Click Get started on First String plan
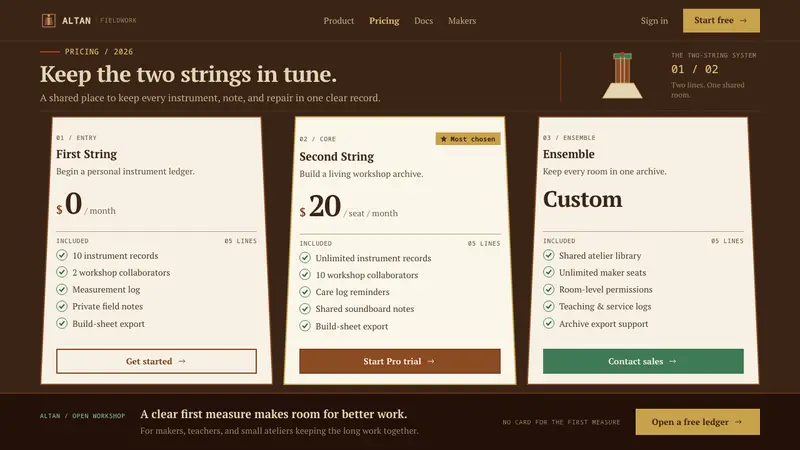The height and width of the screenshot is (450, 800). coord(156,361)
